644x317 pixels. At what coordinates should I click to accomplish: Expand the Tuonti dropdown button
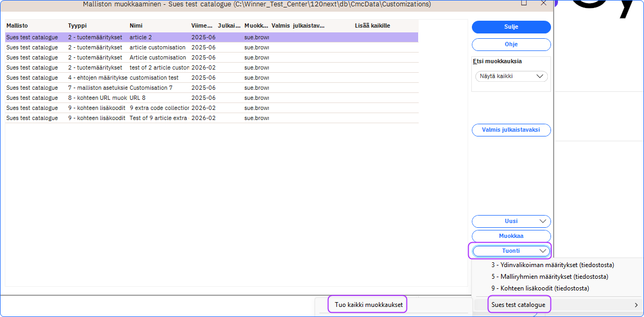511,251
